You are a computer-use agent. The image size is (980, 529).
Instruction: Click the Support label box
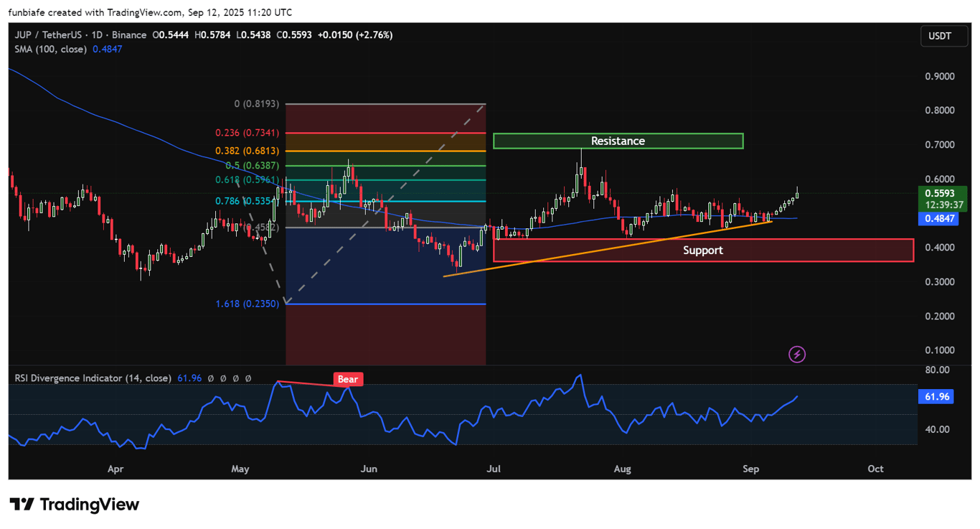(x=703, y=250)
